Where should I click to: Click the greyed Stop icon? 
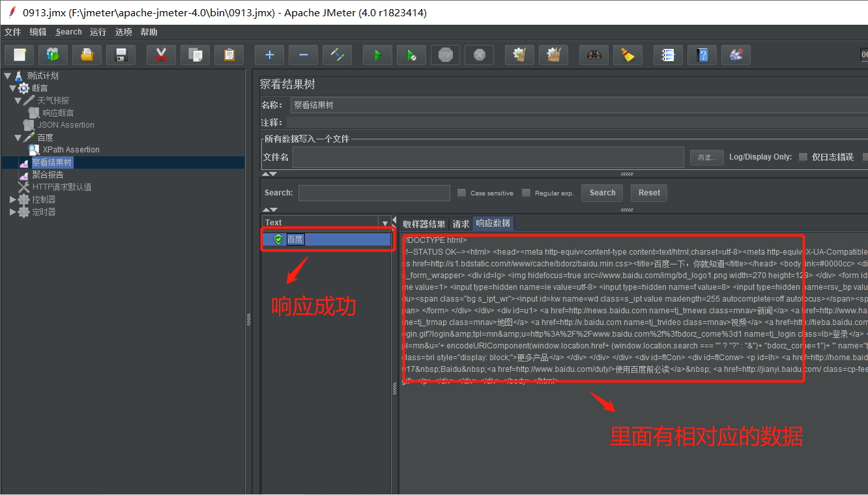tap(445, 55)
